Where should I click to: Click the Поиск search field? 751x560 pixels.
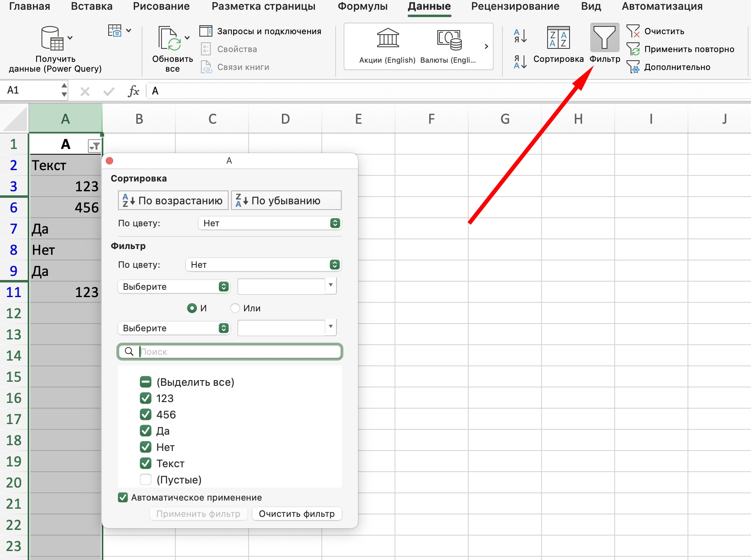pyautogui.click(x=236, y=352)
